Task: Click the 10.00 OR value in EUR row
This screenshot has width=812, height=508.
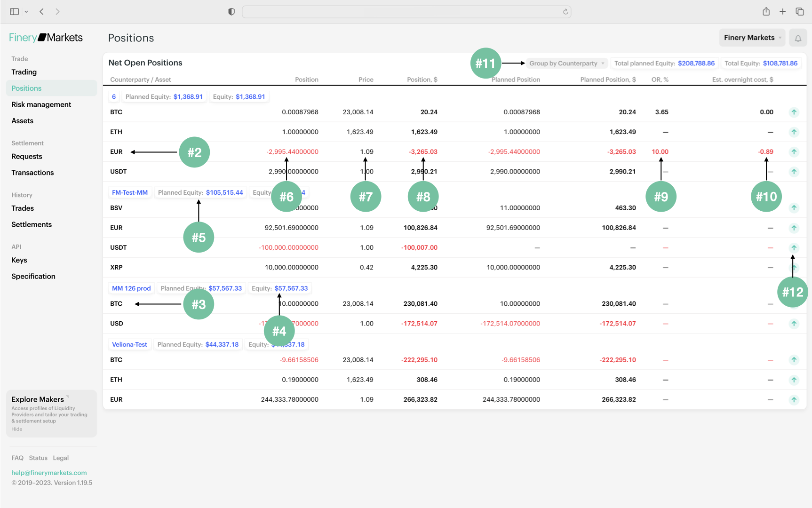Action: 660,151
